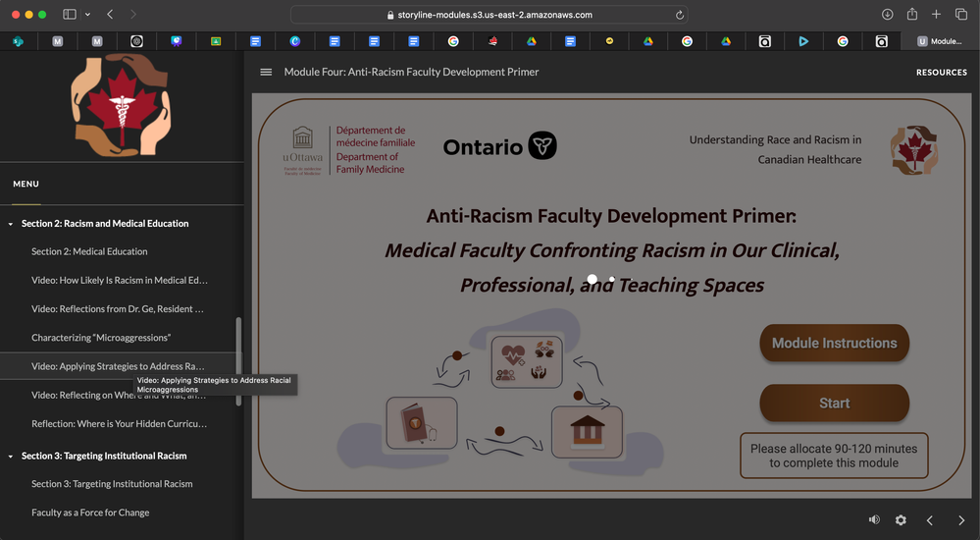Toggle the hamburger menu icon beside module title
This screenshot has height=540, width=980.
pyautogui.click(x=266, y=72)
